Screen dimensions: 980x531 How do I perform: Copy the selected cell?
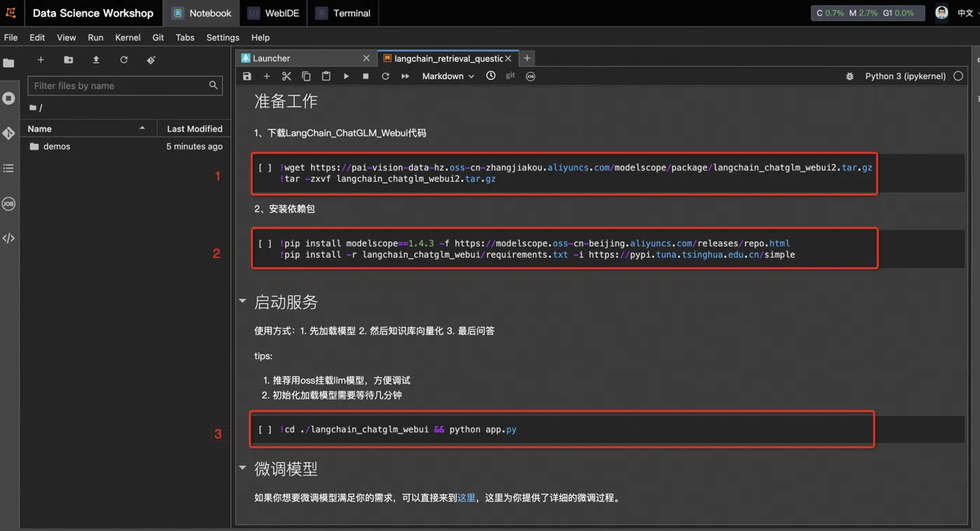click(x=306, y=76)
